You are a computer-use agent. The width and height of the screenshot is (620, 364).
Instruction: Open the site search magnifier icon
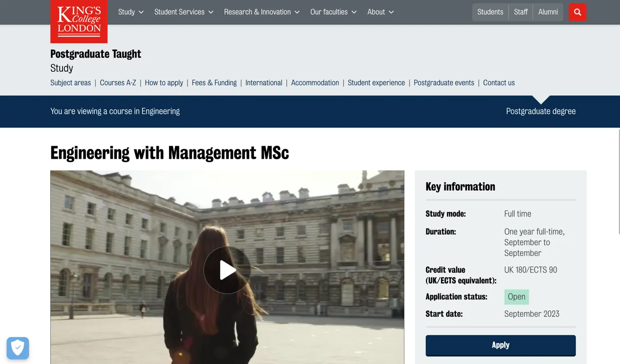[x=577, y=12]
